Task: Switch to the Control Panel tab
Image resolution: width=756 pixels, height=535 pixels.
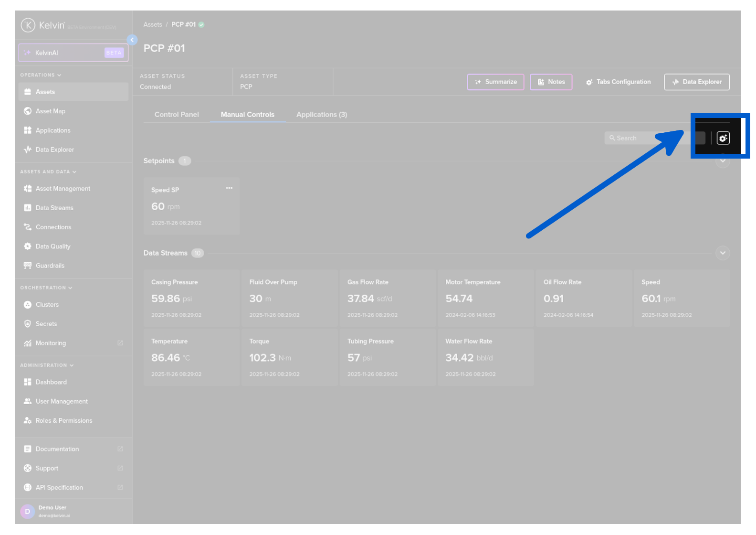Action: pos(177,115)
